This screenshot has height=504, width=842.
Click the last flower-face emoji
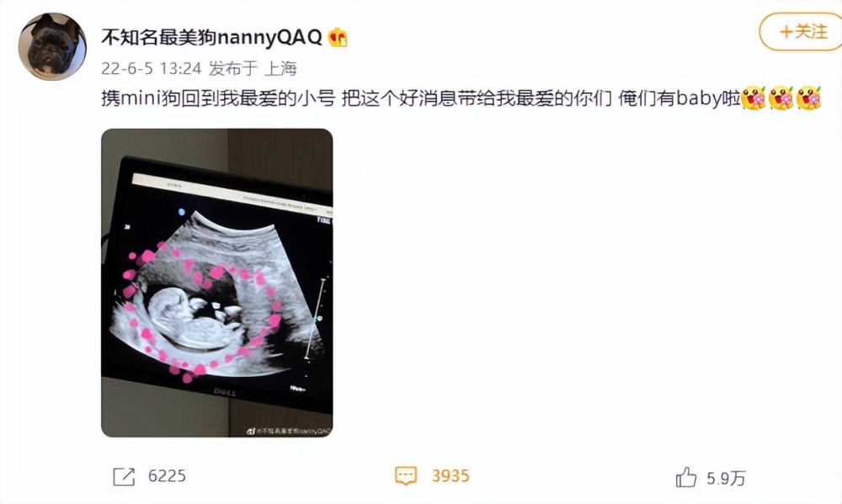(x=808, y=98)
